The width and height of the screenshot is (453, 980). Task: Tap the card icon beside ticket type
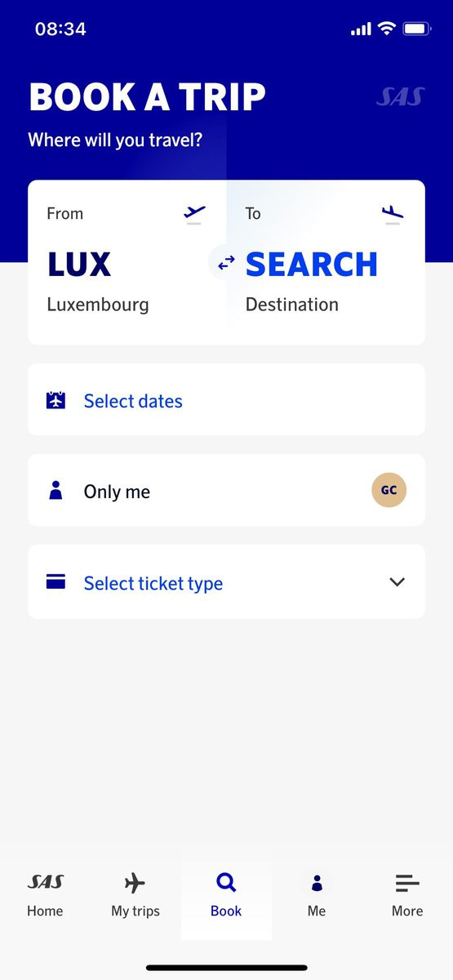(56, 582)
